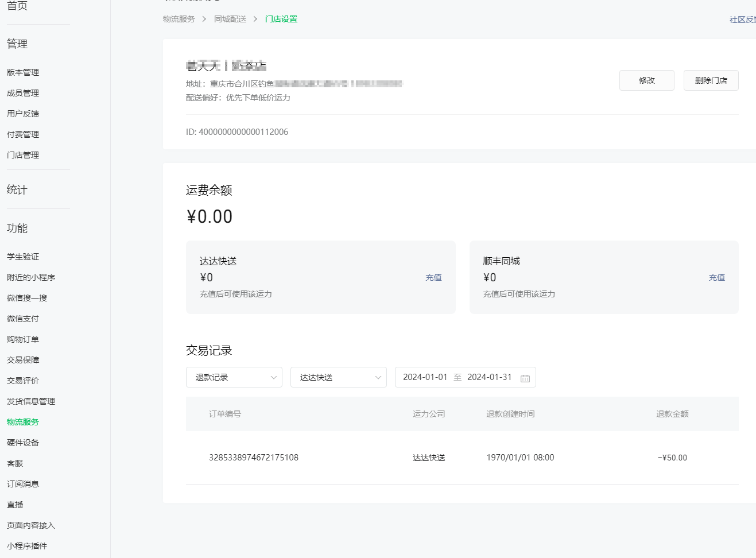The height and width of the screenshot is (558, 756).
Task: Open 微信搜一搜 in the sidebar
Action: [x=27, y=298]
